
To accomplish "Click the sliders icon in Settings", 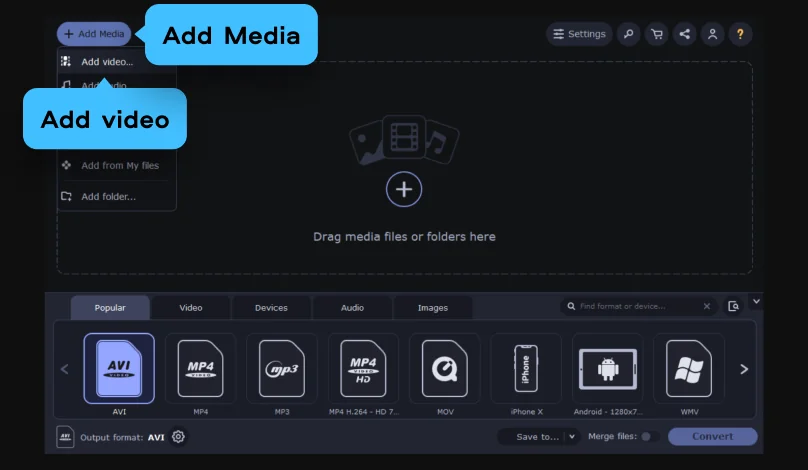I will (x=559, y=34).
